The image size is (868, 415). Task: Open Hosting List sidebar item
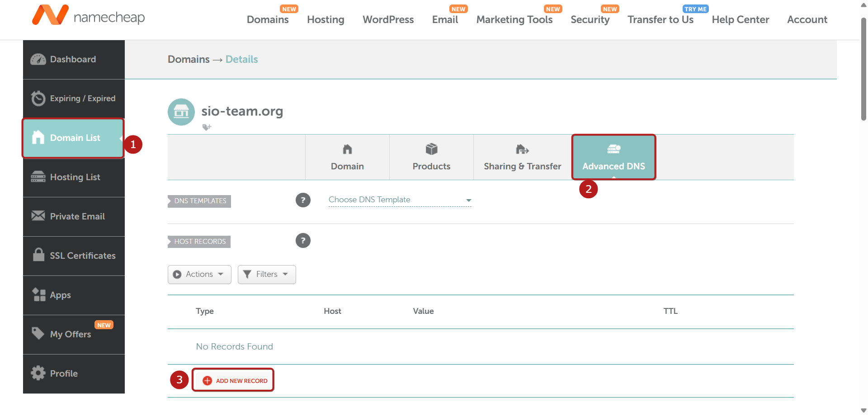[74, 177]
